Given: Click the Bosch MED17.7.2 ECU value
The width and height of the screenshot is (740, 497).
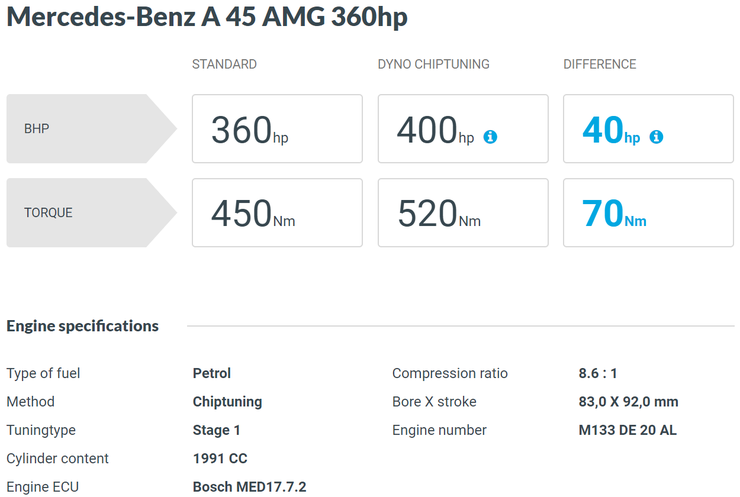Looking at the screenshot, I should coord(250,487).
